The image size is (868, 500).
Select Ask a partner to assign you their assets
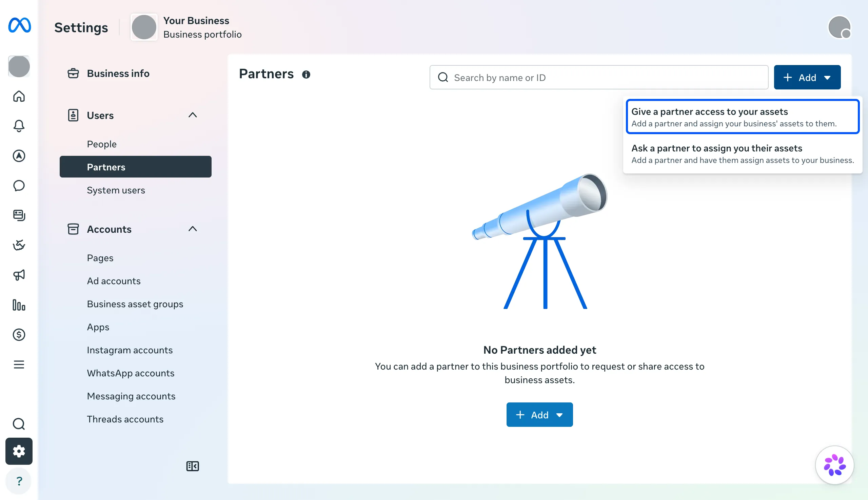click(743, 154)
